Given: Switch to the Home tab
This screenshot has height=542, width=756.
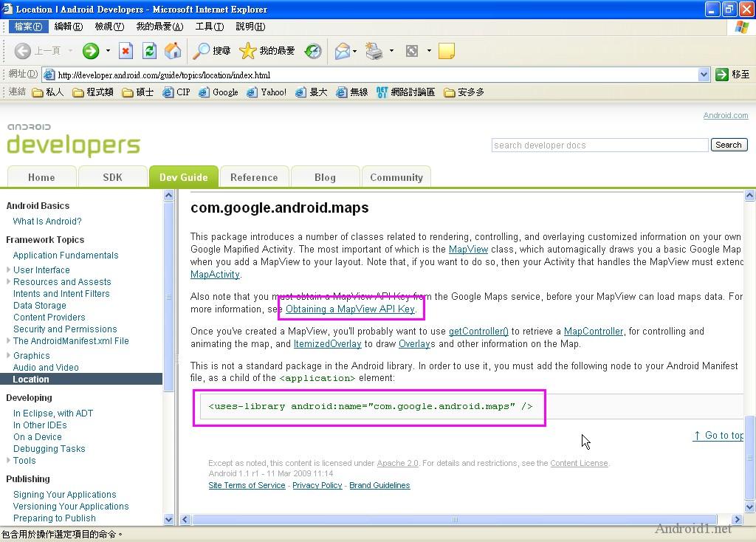Looking at the screenshot, I should [41, 177].
